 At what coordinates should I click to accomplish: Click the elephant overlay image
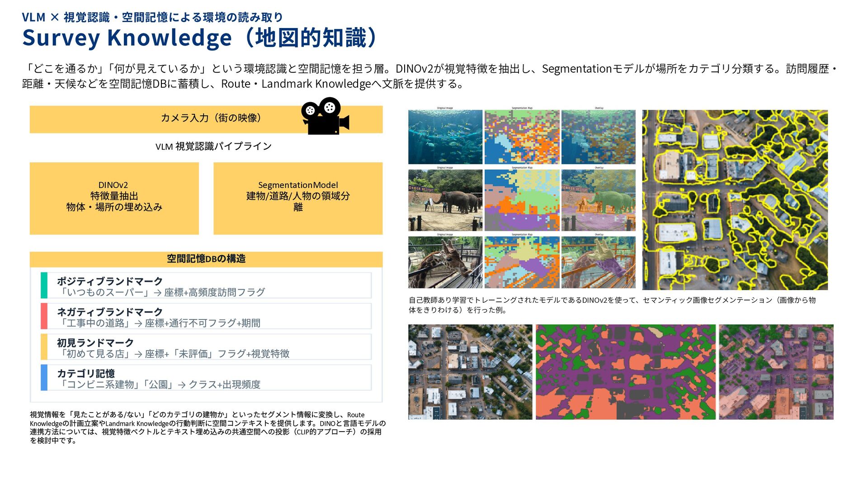pos(598,200)
